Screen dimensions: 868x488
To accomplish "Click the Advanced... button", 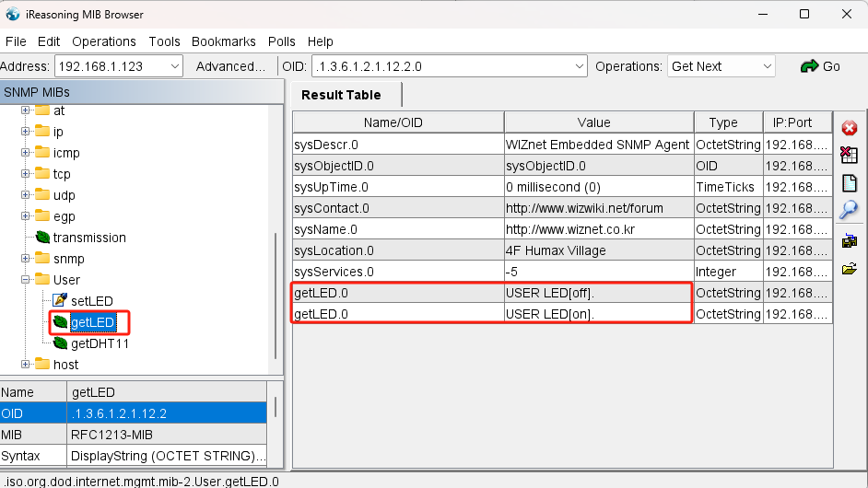I will coord(230,66).
